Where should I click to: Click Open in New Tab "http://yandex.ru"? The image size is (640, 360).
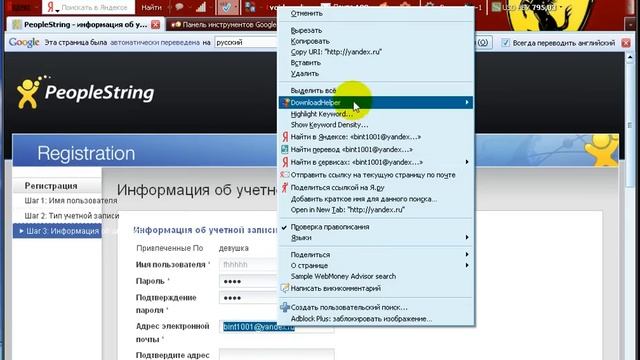tap(348, 210)
